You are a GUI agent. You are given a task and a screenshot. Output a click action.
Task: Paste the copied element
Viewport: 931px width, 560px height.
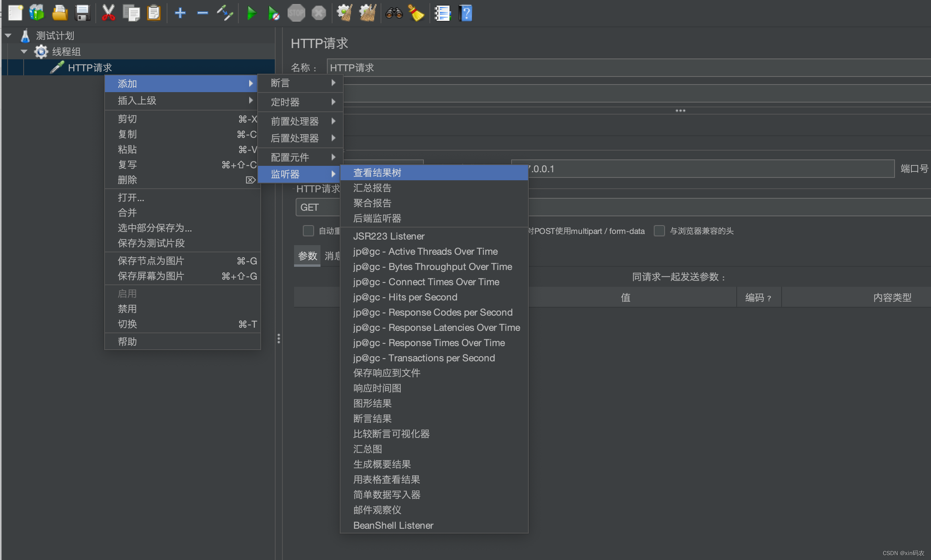click(154, 13)
